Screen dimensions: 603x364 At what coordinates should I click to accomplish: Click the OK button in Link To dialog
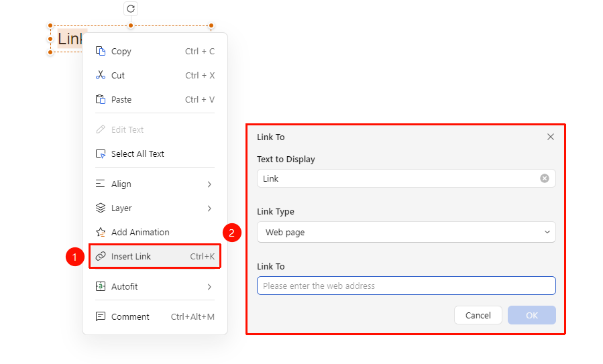pos(531,315)
